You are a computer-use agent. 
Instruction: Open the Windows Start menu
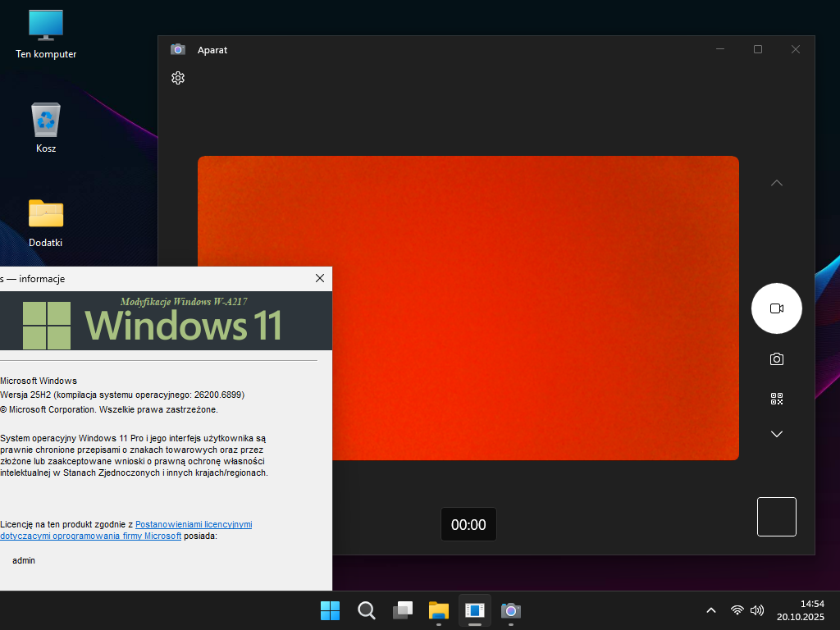[x=330, y=610]
